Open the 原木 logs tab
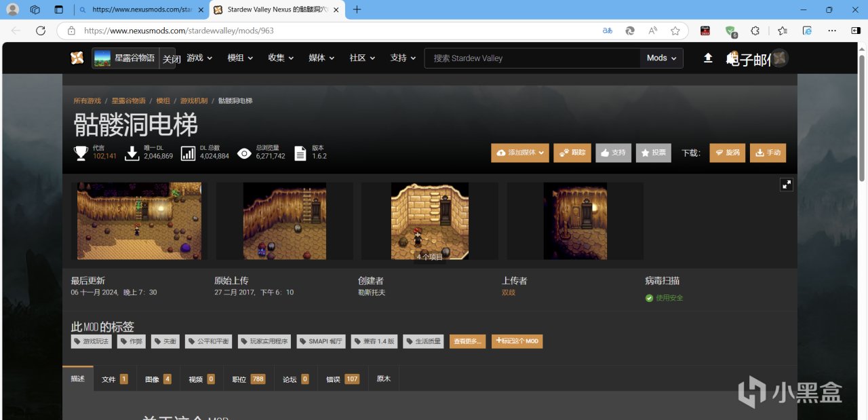The width and height of the screenshot is (868, 420). tap(383, 379)
